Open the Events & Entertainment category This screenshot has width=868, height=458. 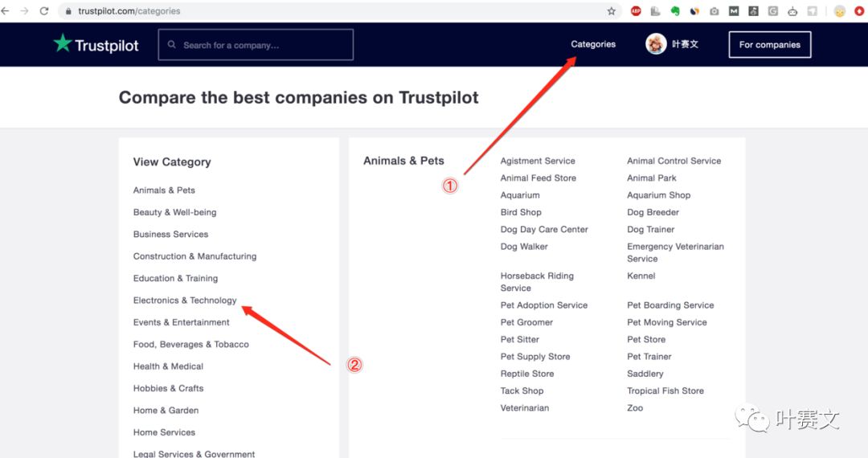click(181, 322)
